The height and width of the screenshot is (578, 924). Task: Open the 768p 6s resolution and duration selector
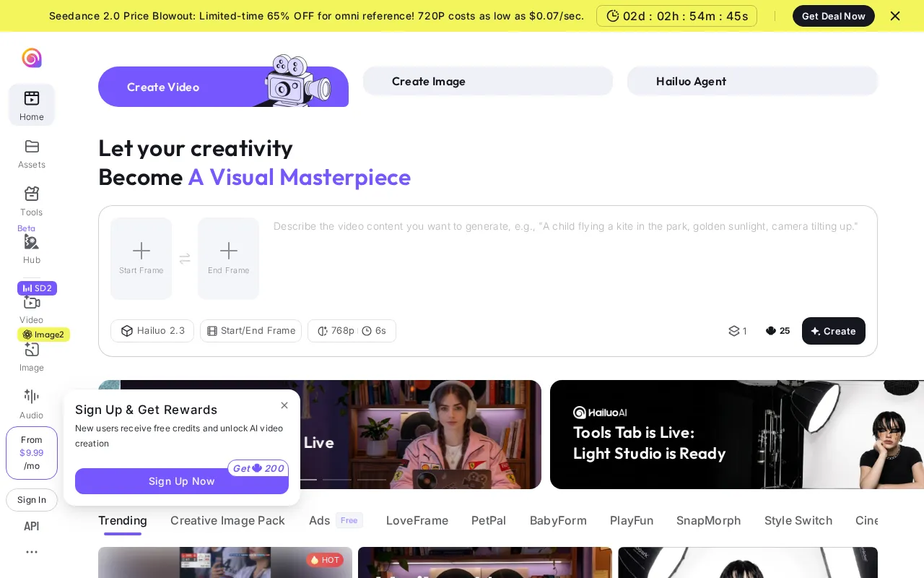[x=352, y=331]
